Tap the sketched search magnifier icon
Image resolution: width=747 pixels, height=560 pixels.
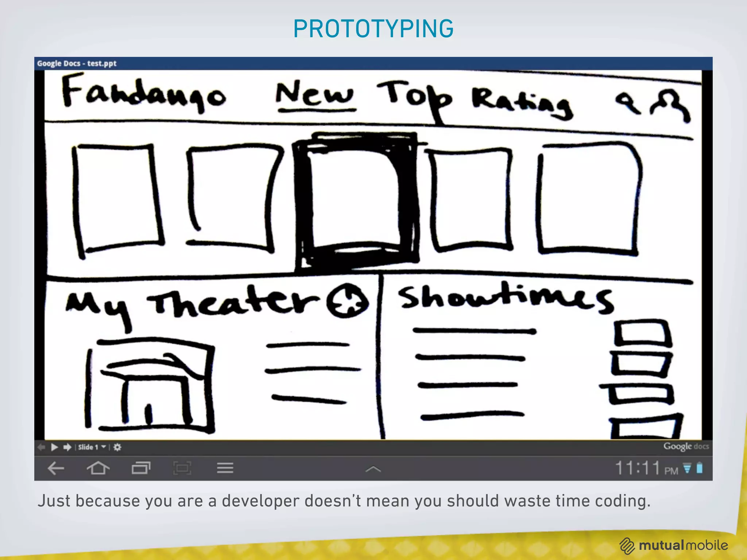627,103
